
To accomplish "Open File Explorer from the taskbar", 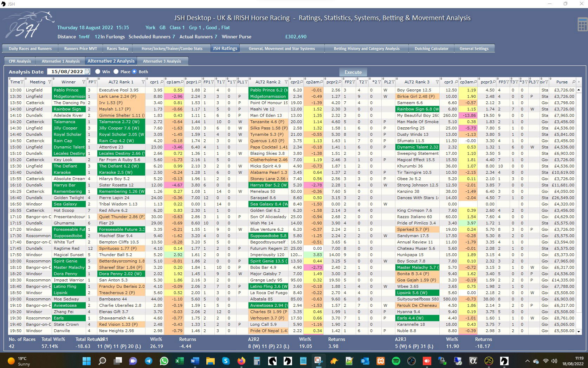I will 211,361.
